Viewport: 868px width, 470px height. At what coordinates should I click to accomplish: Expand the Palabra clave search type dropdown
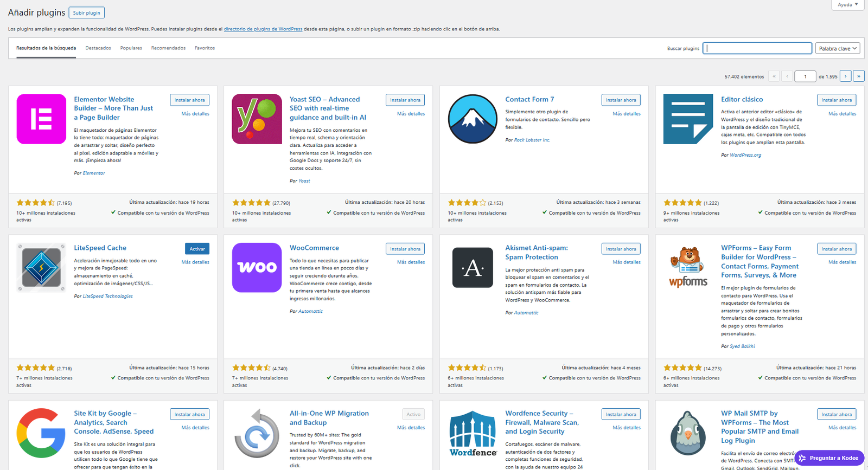coord(838,49)
